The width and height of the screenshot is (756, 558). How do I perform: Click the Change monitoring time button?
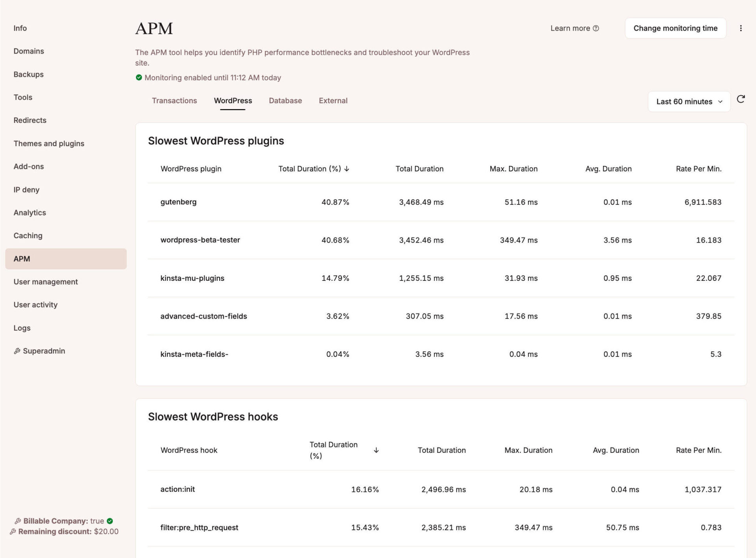point(675,28)
